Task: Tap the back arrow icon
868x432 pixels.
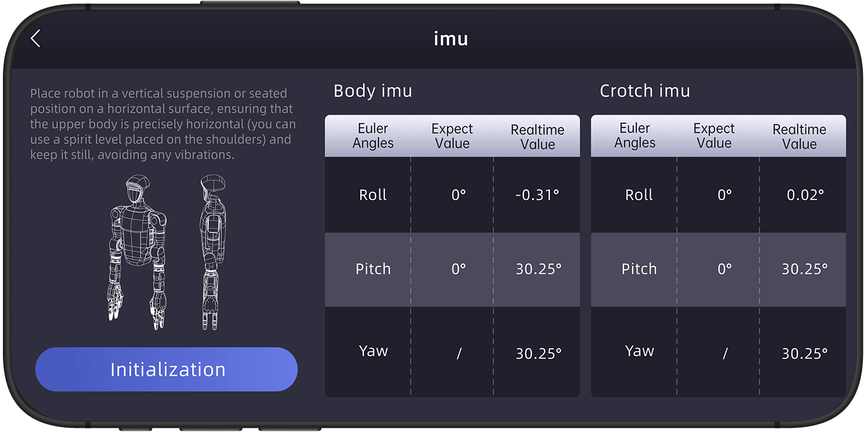Action: 36,39
